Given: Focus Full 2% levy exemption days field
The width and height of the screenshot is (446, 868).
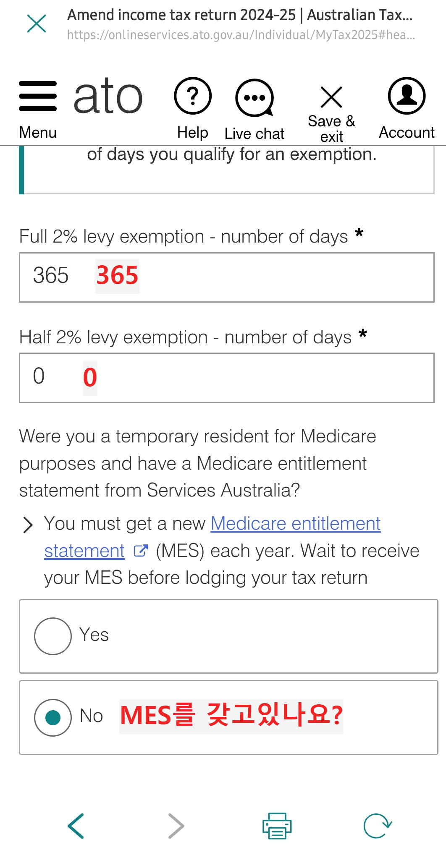Looking at the screenshot, I should (x=227, y=277).
